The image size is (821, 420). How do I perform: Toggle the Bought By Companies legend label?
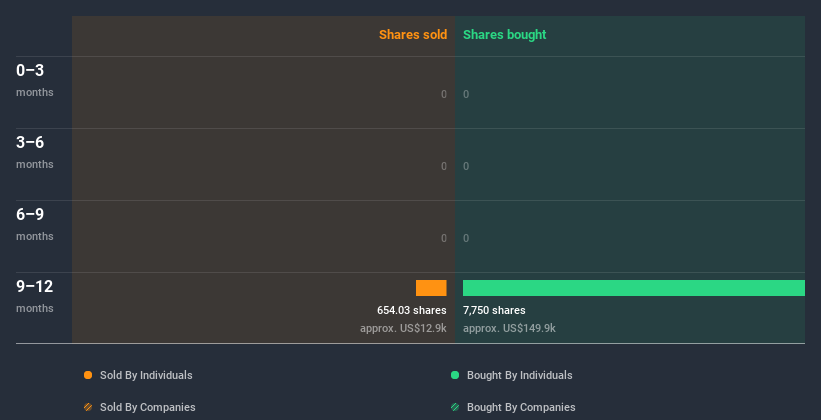point(520,407)
